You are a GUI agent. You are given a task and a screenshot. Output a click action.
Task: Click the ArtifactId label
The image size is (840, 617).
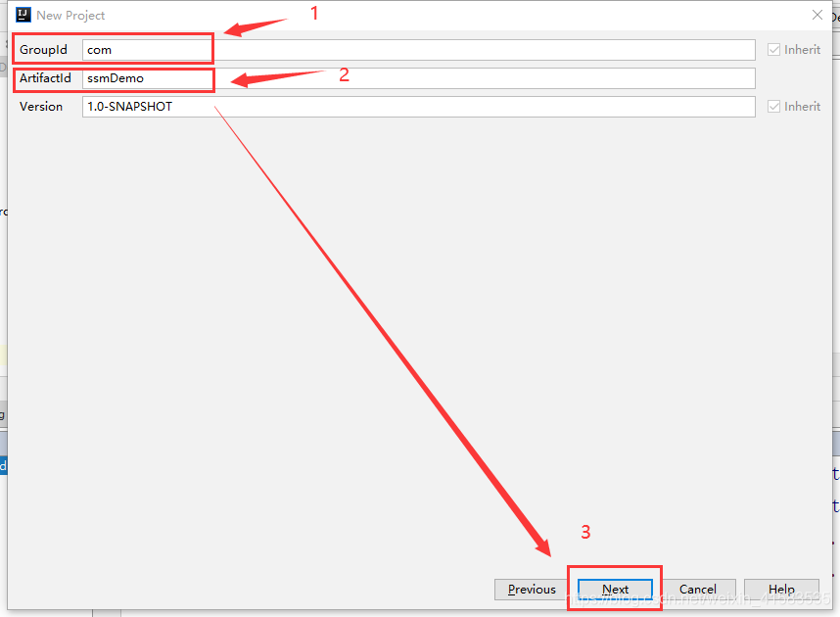coord(45,78)
